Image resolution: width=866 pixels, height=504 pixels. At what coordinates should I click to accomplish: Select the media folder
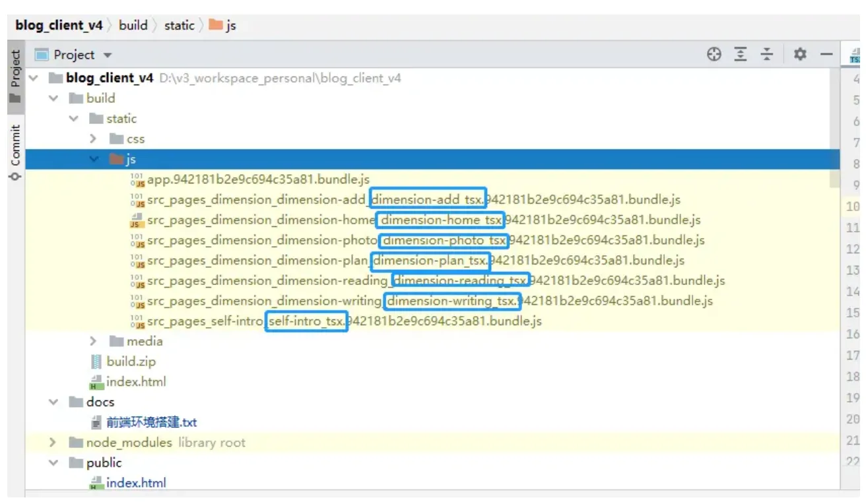coord(145,341)
